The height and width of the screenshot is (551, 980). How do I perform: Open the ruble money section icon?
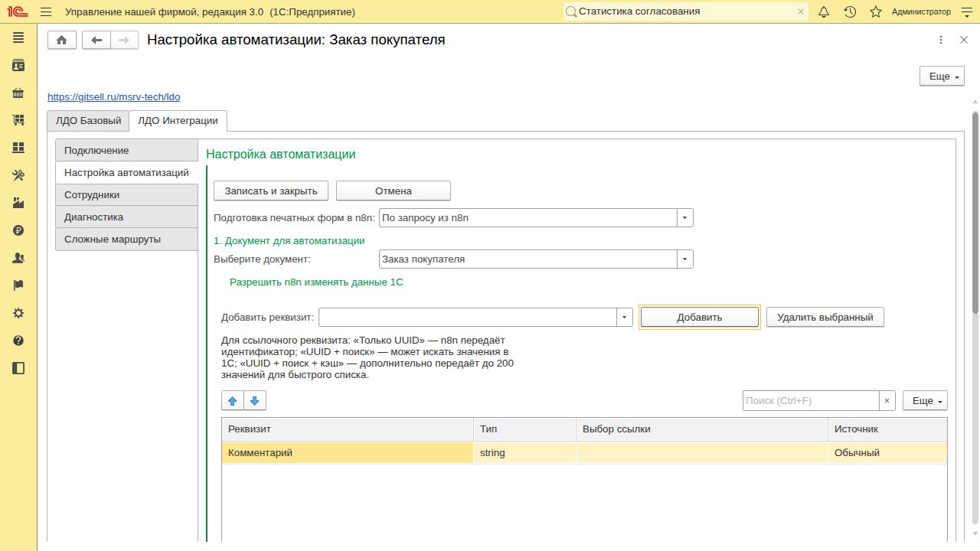[18, 230]
